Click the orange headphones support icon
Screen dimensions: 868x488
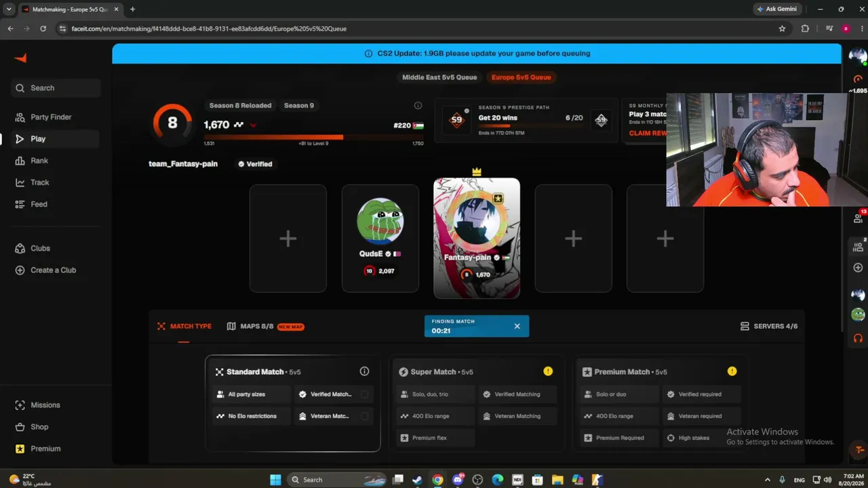pos(858,338)
